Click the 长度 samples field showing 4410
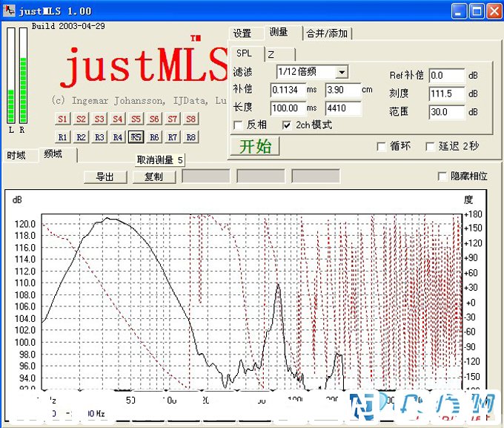 tap(343, 108)
